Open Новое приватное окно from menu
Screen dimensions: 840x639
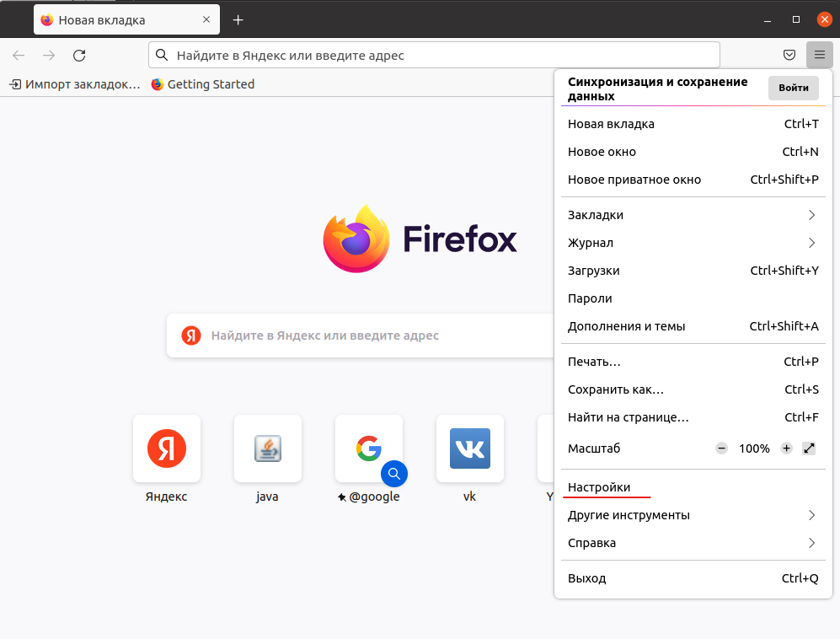coord(693,180)
